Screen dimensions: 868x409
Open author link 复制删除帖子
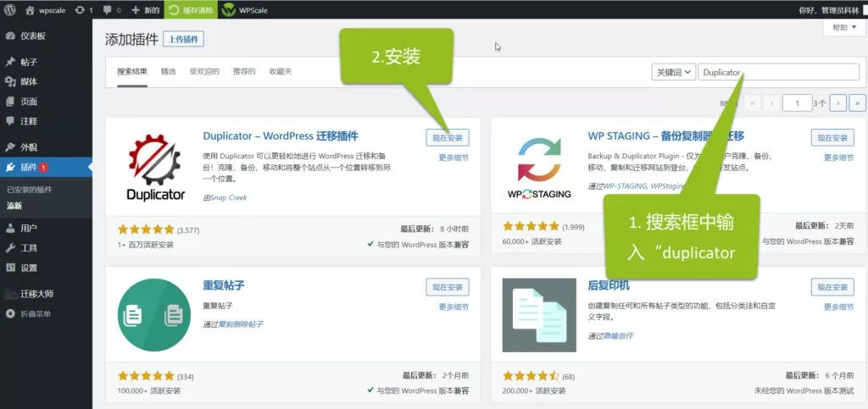pos(240,324)
